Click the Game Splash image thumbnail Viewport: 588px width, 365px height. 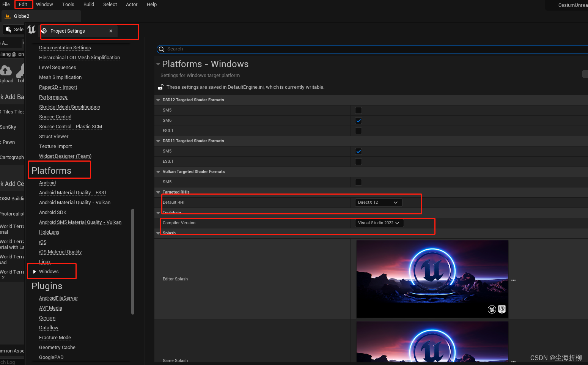click(432, 342)
